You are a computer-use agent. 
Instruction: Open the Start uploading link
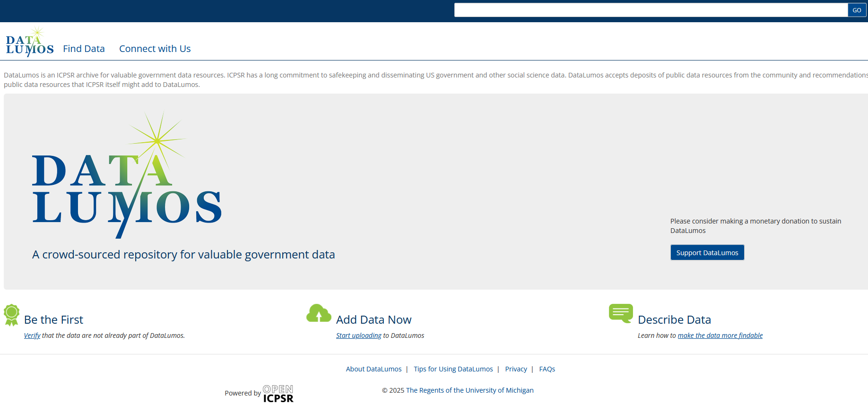pos(358,336)
